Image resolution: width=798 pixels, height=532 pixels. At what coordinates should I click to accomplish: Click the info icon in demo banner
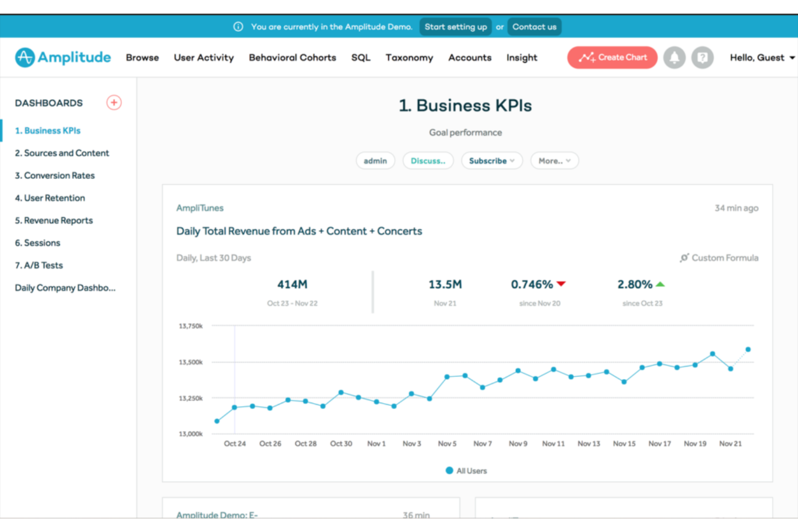click(x=238, y=26)
